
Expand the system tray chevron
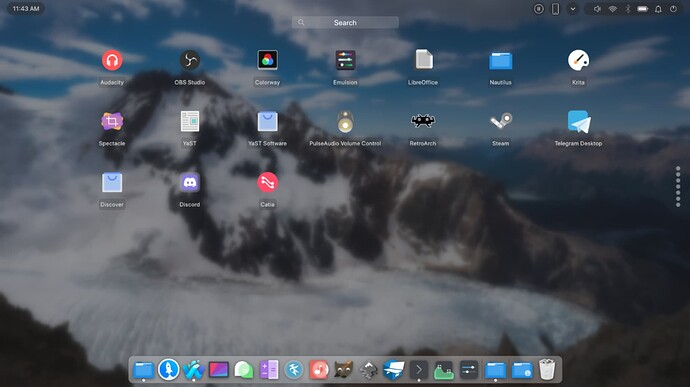tap(573, 9)
